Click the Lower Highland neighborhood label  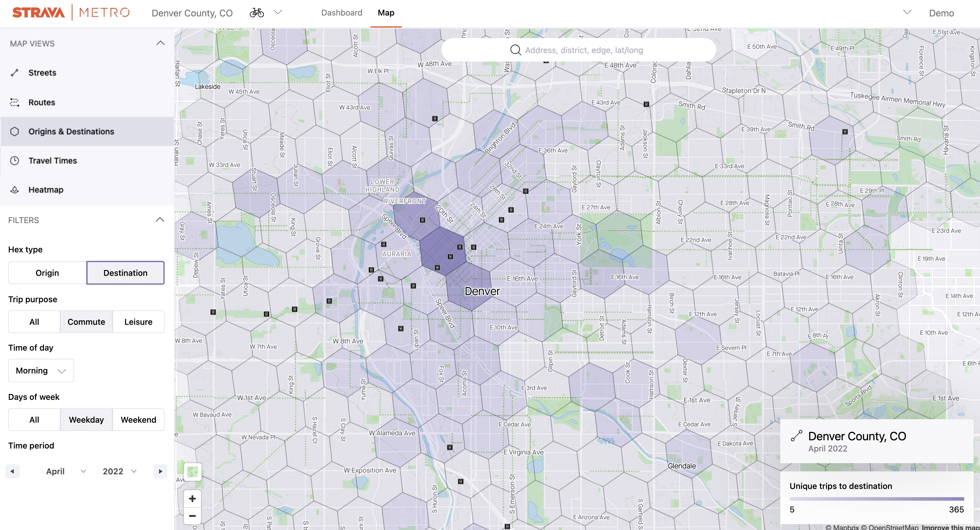pos(382,186)
